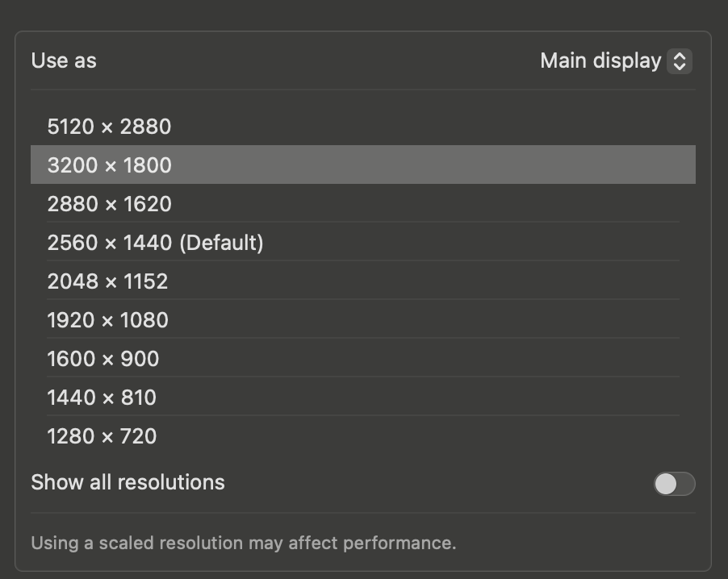Pick the 1920 × 1080 resolution
The image size is (728, 579).
click(108, 320)
